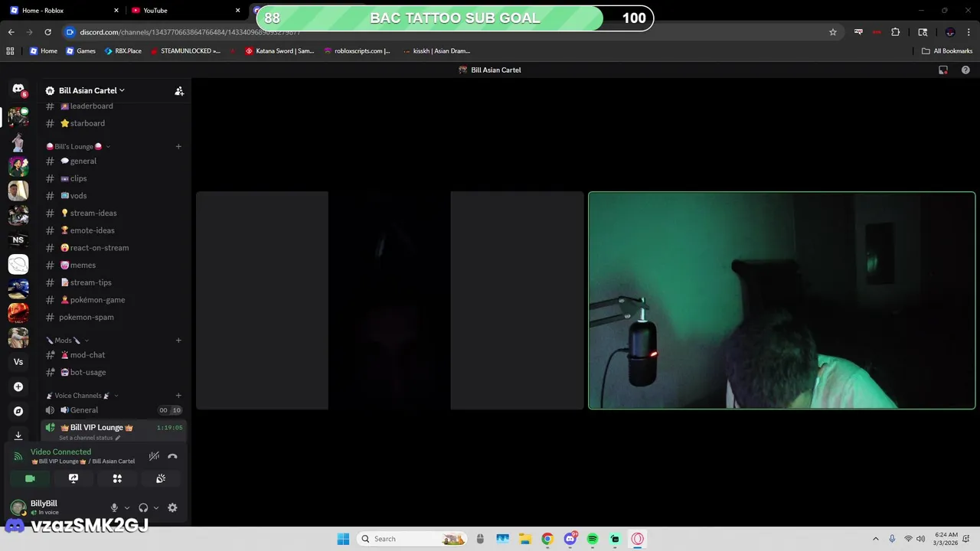The height and width of the screenshot is (551, 980).
Task: Expand the microphone input options arrow
Action: click(x=127, y=507)
